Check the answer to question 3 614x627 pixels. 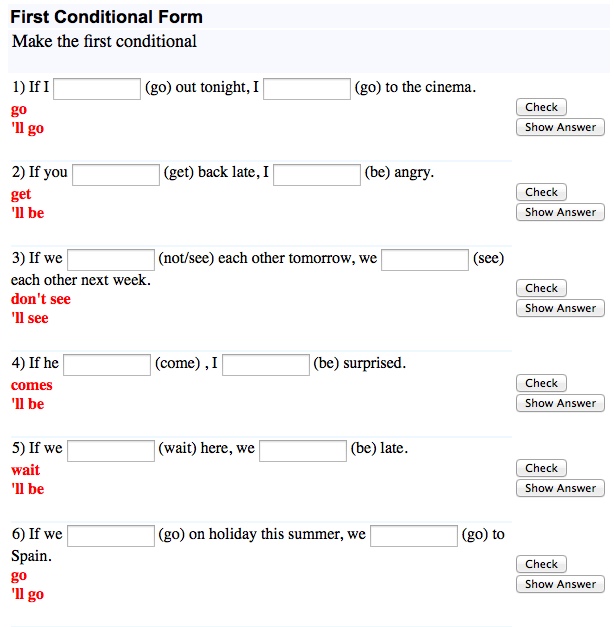point(541,288)
